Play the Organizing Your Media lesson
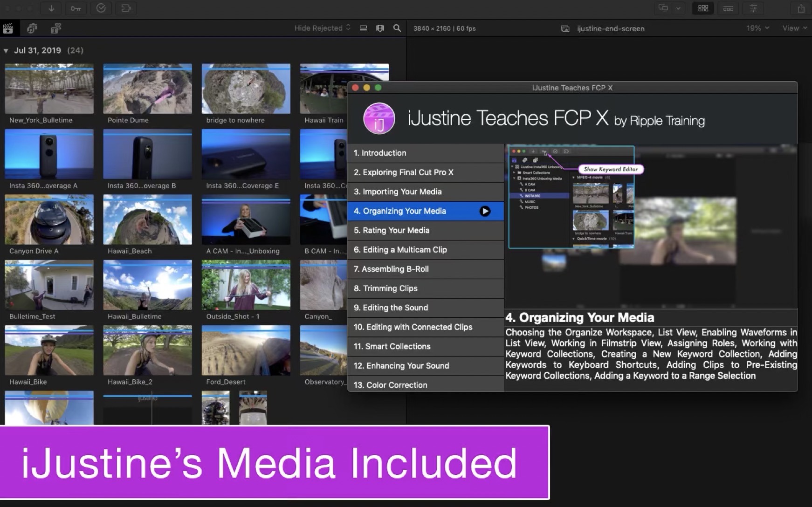This screenshot has width=812, height=507. click(485, 211)
